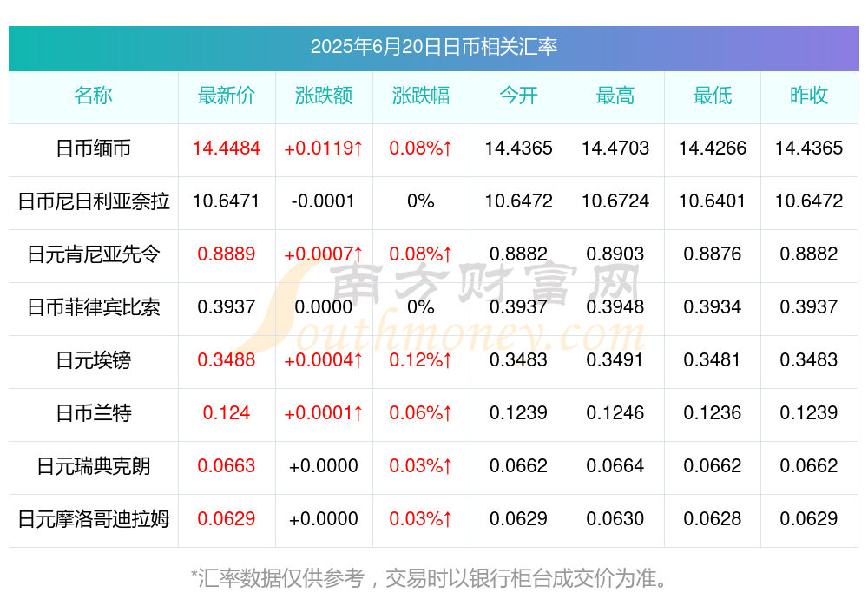
Task: Click the 10.6724 high value
Action: click(615, 201)
